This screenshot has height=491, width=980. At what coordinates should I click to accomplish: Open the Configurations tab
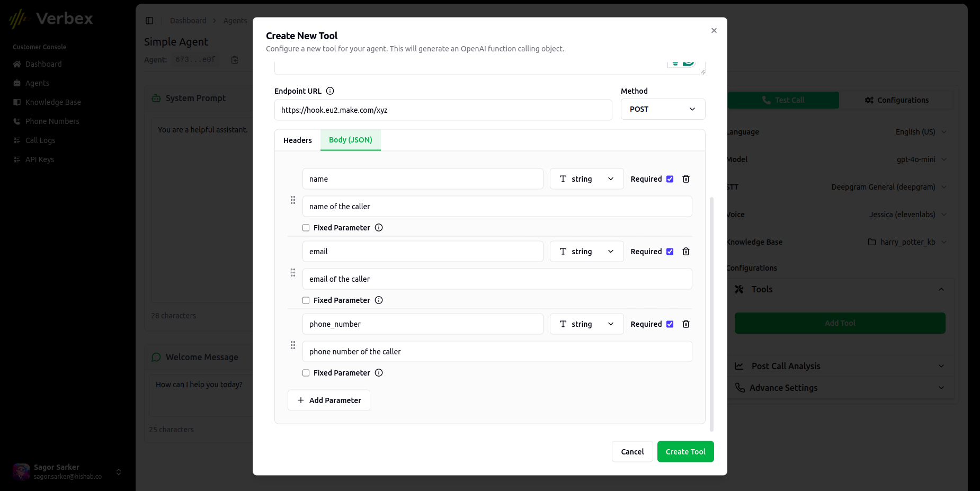coord(897,100)
